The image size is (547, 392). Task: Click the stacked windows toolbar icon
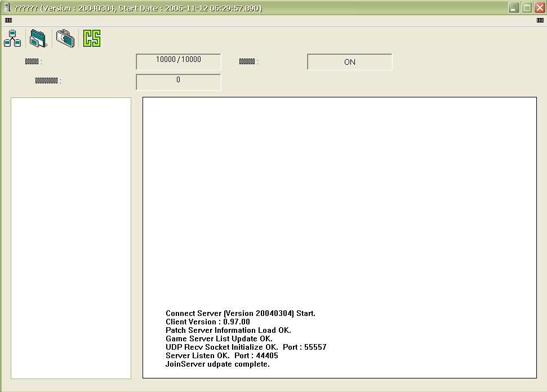(x=38, y=39)
